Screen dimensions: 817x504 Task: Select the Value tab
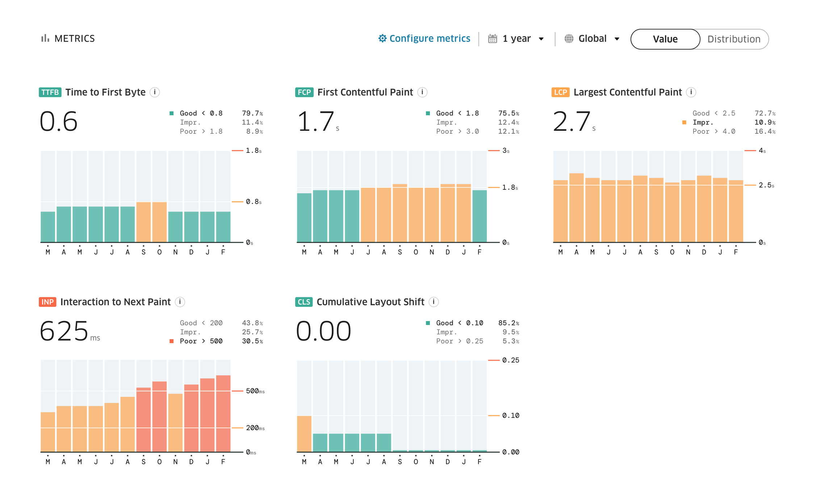click(x=665, y=39)
